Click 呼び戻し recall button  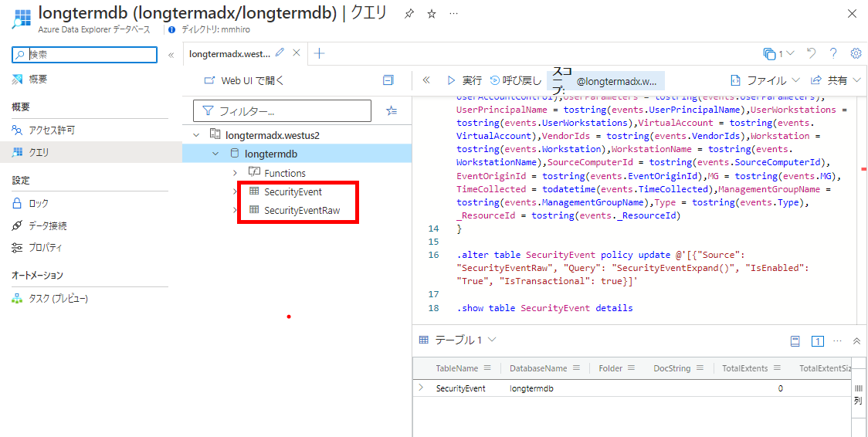coord(516,81)
